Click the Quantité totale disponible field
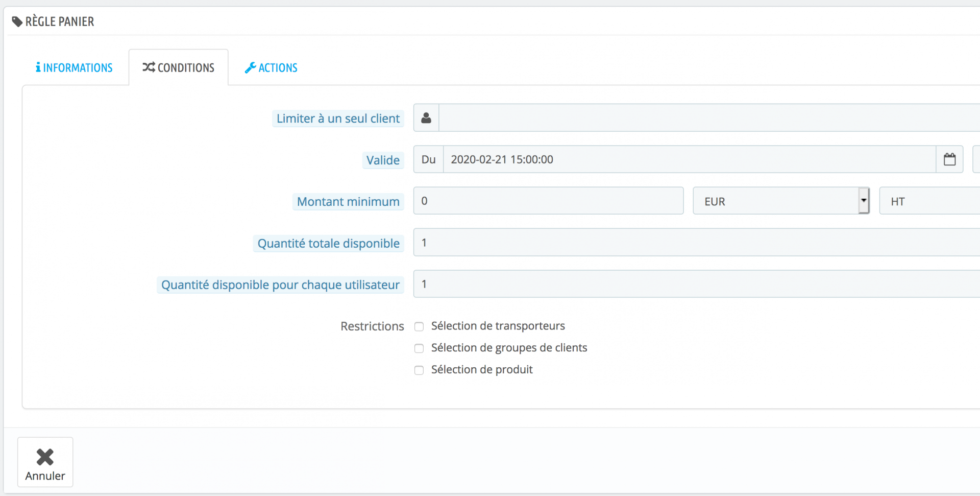980x496 pixels. coord(697,243)
